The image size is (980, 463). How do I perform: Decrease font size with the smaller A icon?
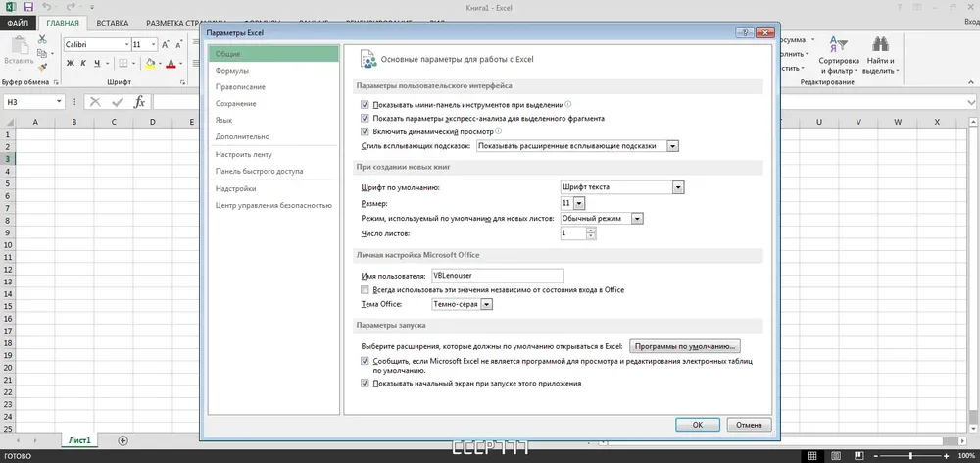(x=178, y=45)
